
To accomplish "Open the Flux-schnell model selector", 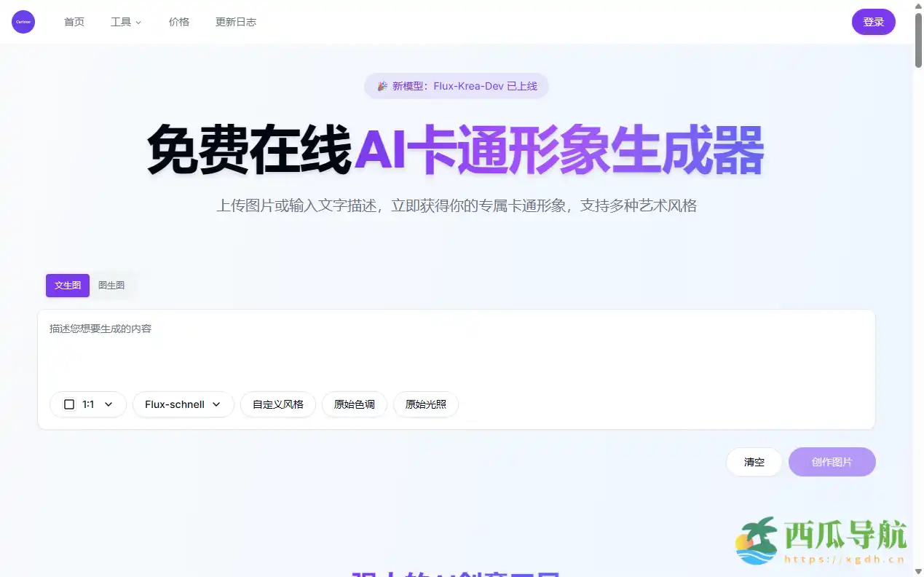I will pos(183,404).
